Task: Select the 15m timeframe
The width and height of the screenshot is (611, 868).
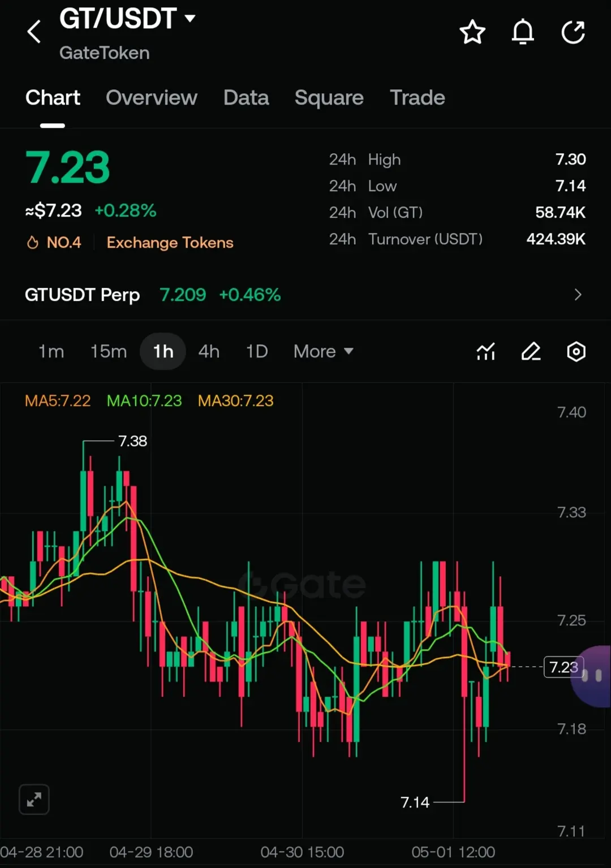Action: (x=109, y=351)
